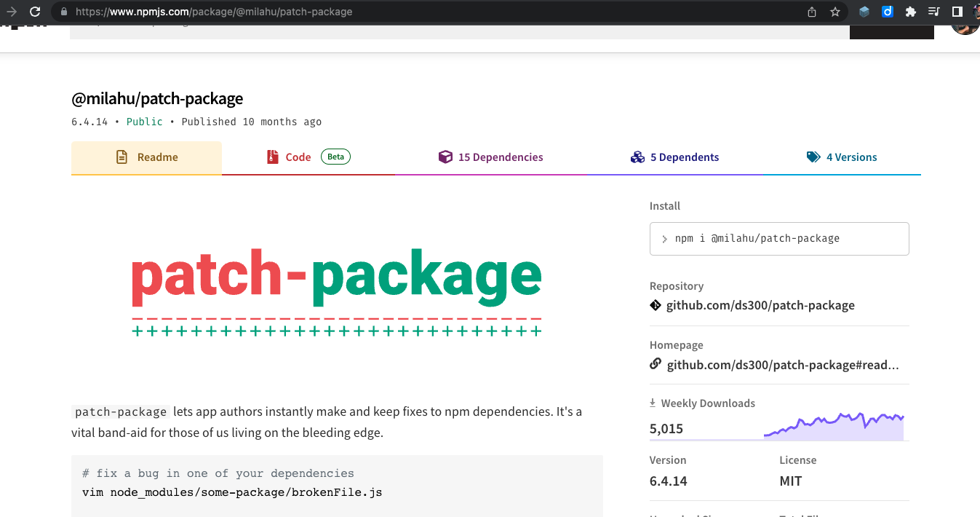Copy the npm i @milahu/patch-package command
The width and height of the screenshot is (980, 517).
pos(779,239)
